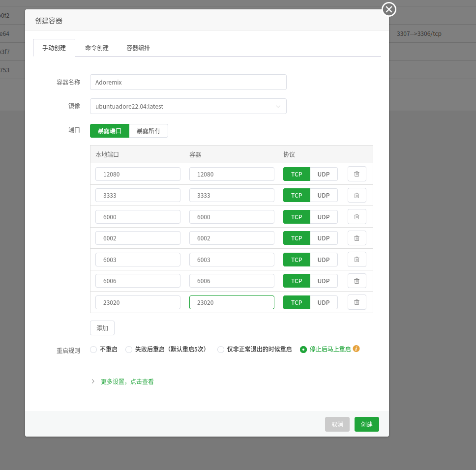Edit local port field 6000

138,217
